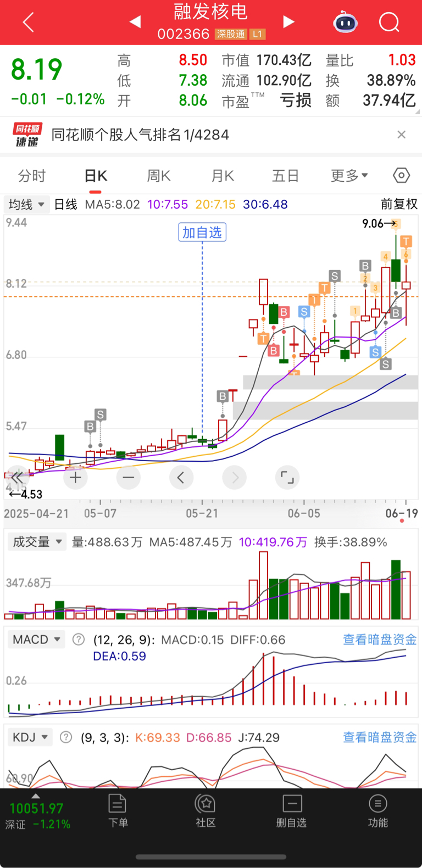Tap stock title 融发核电
Viewport: 422px width, 868px height.
coord(211,12)
